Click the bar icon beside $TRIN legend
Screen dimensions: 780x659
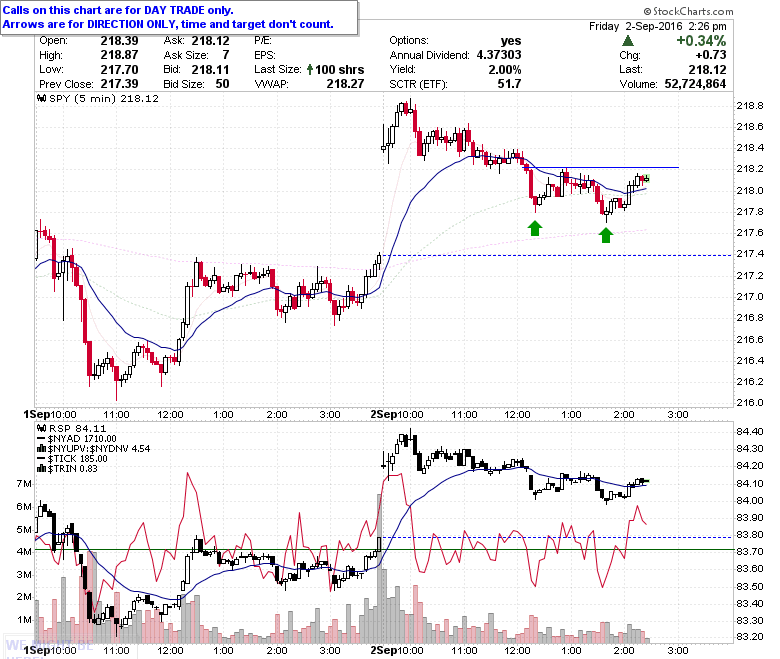[x=42, y=469]
